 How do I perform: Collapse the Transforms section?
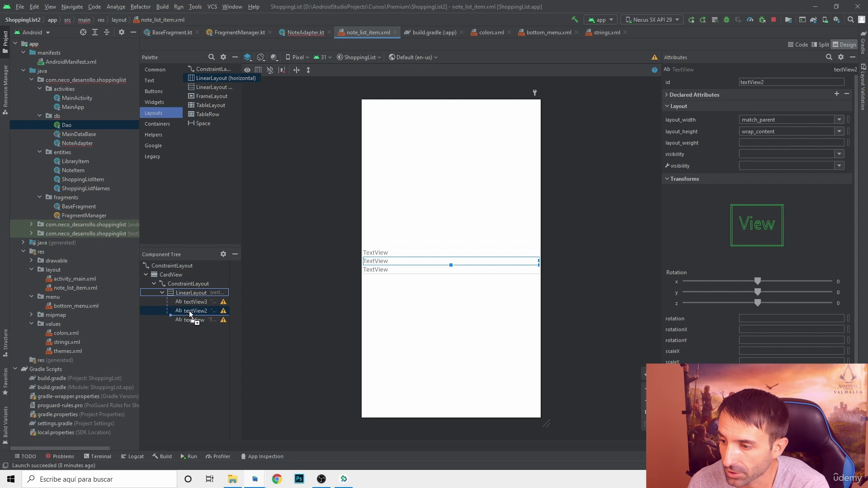pyautogui.click(x=667, y=178)
